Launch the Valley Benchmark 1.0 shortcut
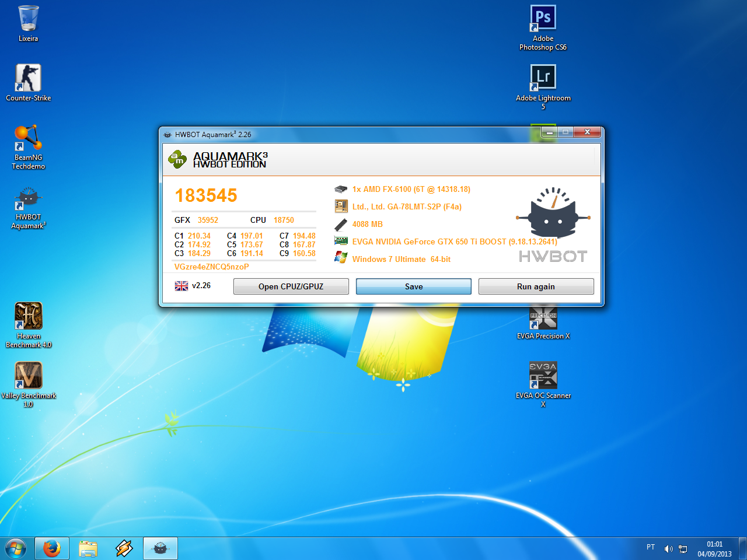Screen dimensions: 747x560 point(28,384)
